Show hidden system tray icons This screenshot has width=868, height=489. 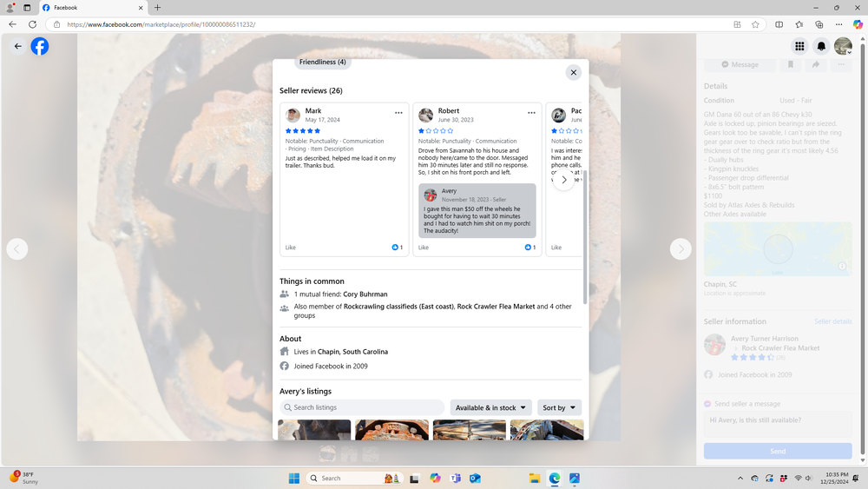pyautogui.click(x=740, y=479)
